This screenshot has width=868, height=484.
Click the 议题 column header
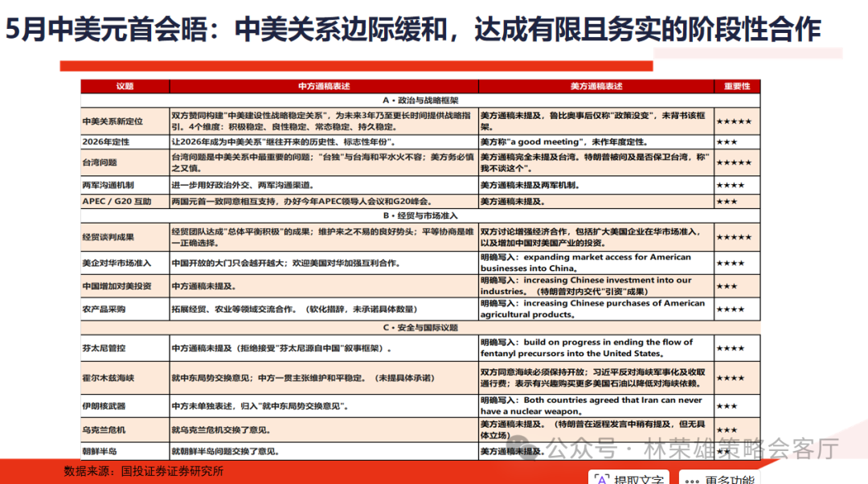coord(125,86)
